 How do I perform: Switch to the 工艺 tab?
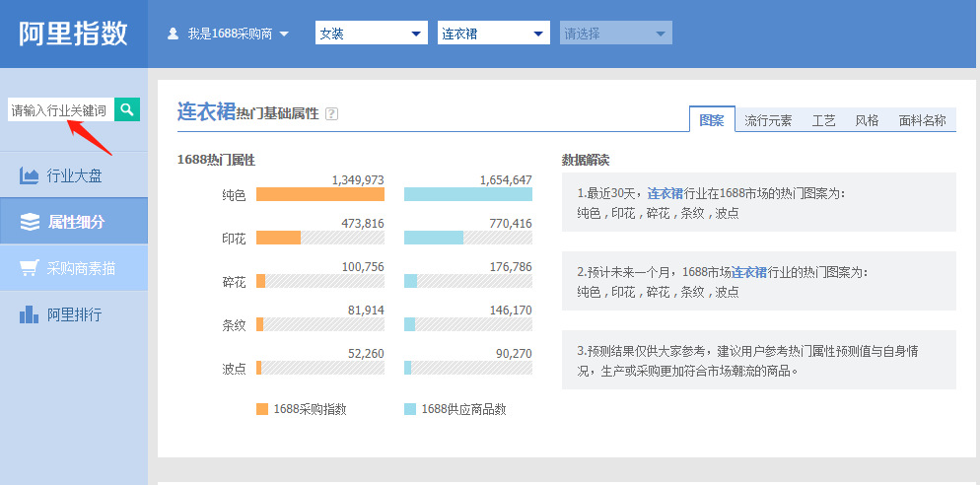coord(824,120)
